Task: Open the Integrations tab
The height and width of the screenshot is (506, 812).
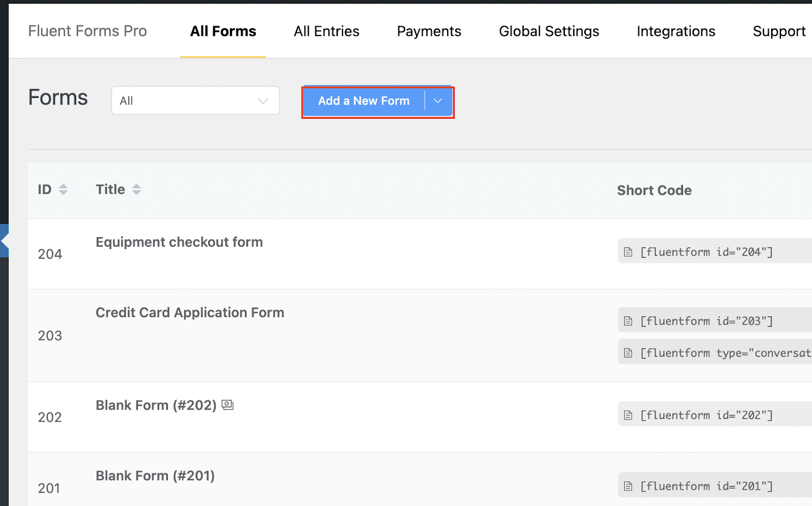Action: tap(675, 31)
